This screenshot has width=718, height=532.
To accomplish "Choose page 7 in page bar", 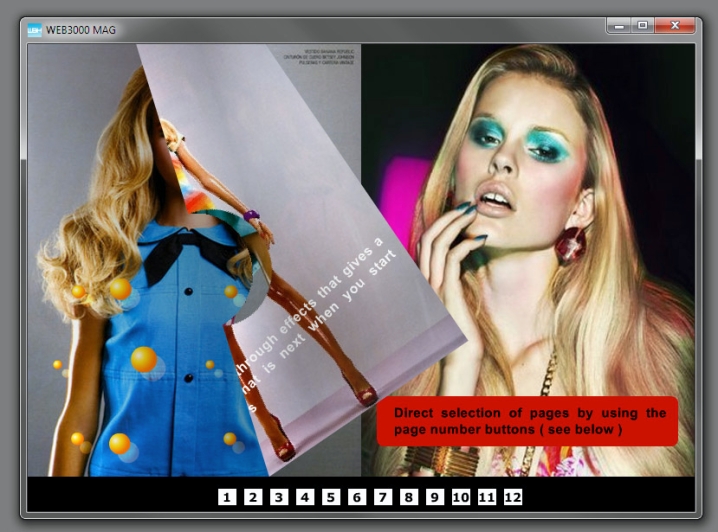I will pos(383,496).
